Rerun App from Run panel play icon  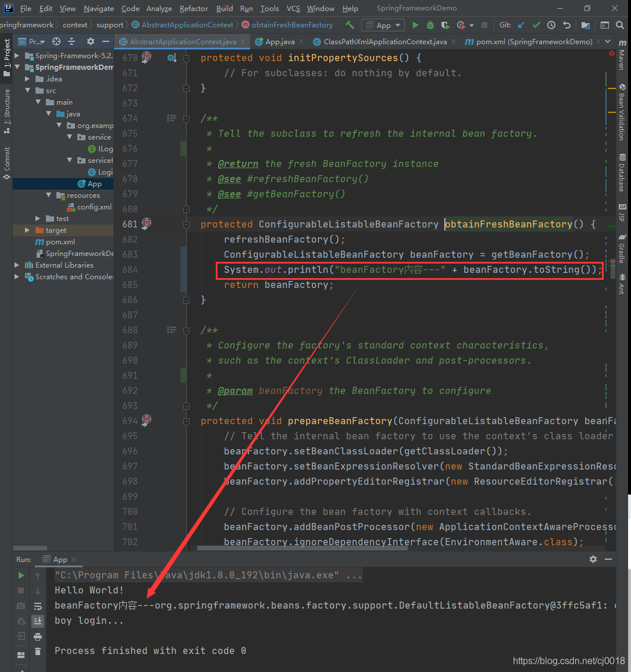[x=21, y=575]
